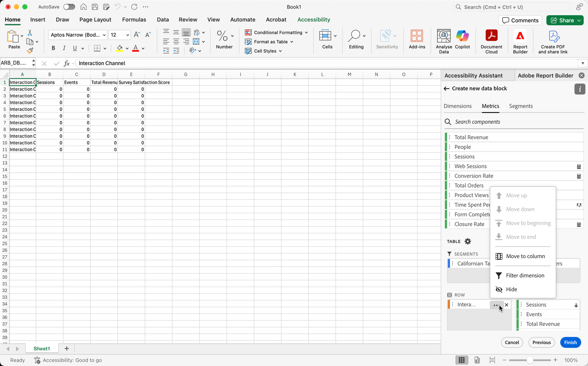Click the Paste clipboard icon
This screenshot has width=588, height=366.
(13, 36)
